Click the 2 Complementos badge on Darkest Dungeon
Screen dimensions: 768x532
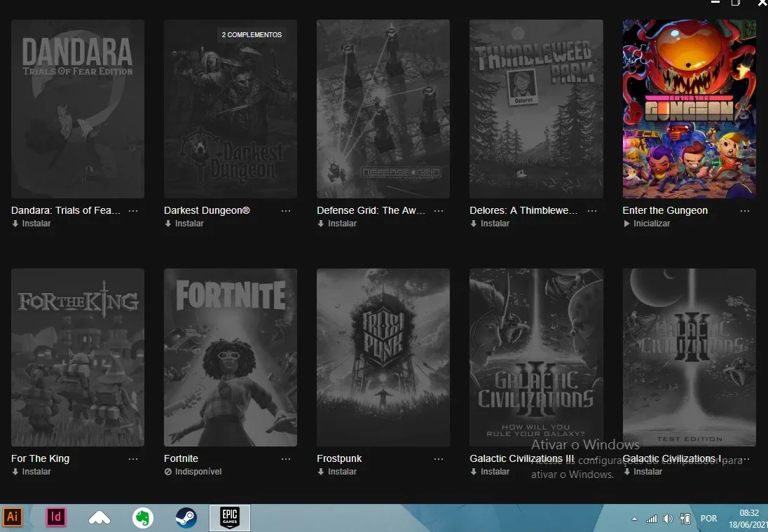252,35
